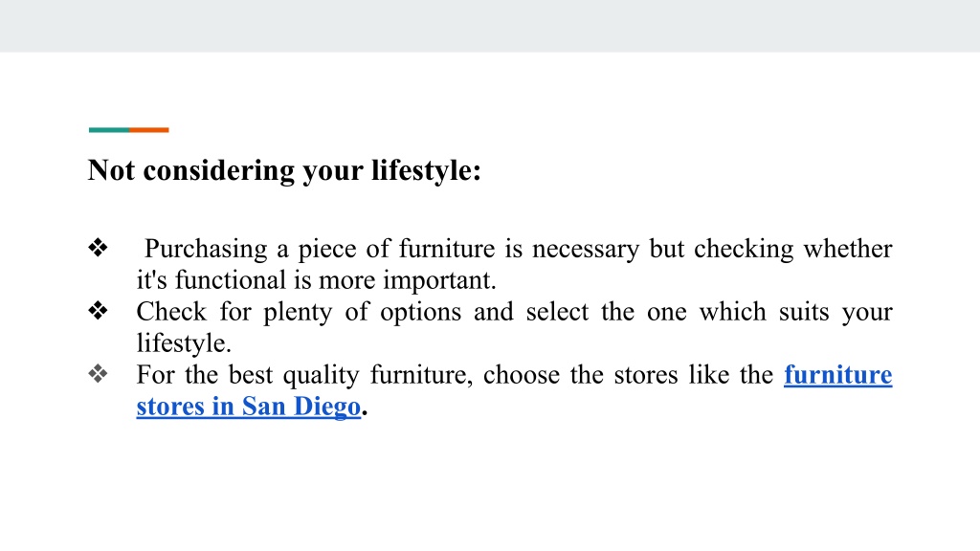Open the "furniture" hyperlink at line end
Screen dimensions: 980x551
pos(838,375)
